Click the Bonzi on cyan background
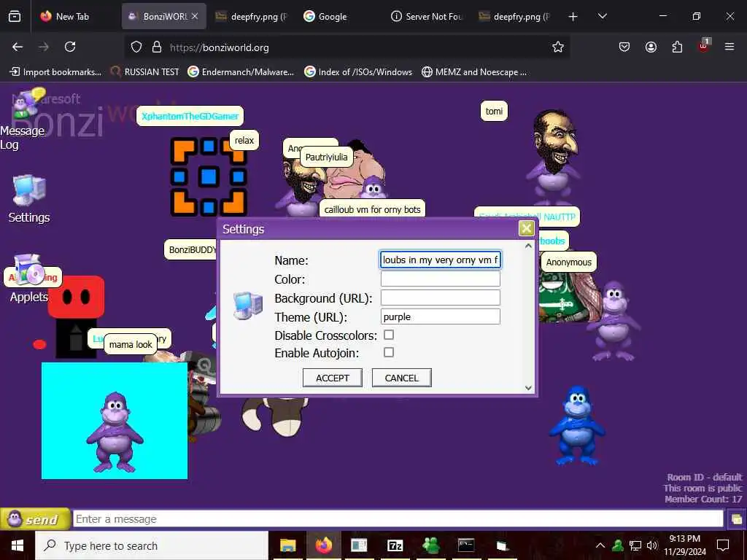The image size is (747, 560). coord(115,432)
